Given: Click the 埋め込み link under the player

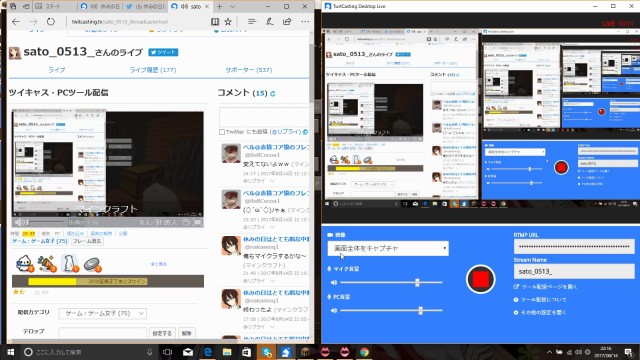Looking at the screenshot, I should 75,233.
